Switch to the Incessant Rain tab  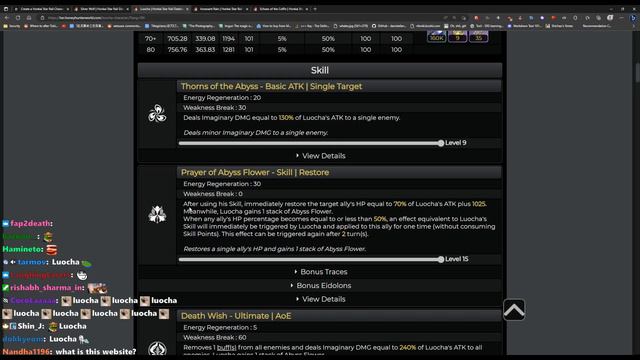tap(220, 9)
